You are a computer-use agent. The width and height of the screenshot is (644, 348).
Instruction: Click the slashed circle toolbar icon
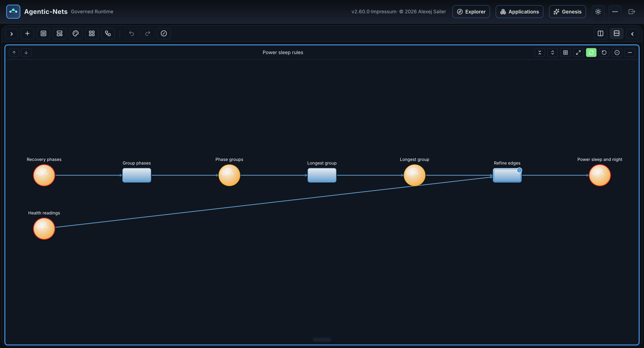pos(164,33)
